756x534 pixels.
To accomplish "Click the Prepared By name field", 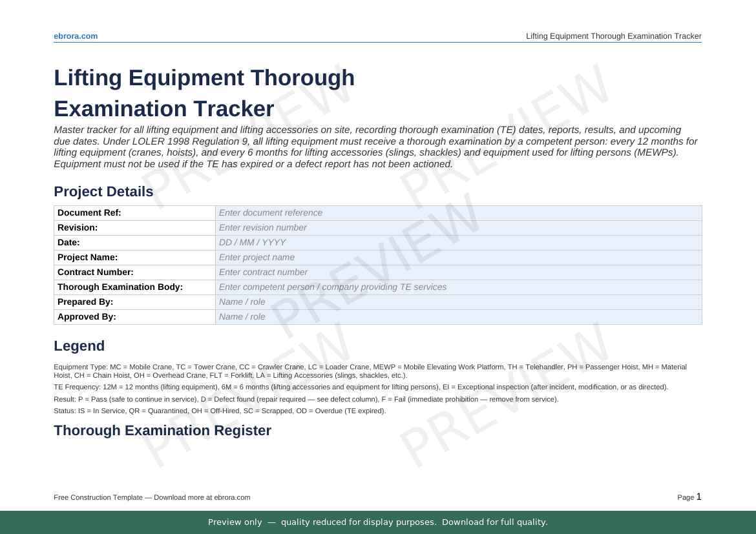I will pyautogui.click(x=457, y=302).
